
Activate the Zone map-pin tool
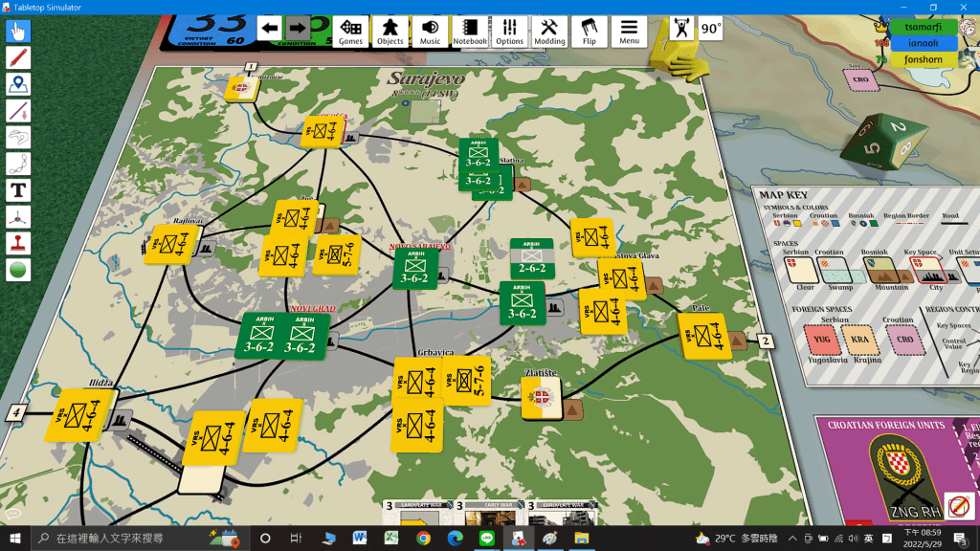click(18, 84)
